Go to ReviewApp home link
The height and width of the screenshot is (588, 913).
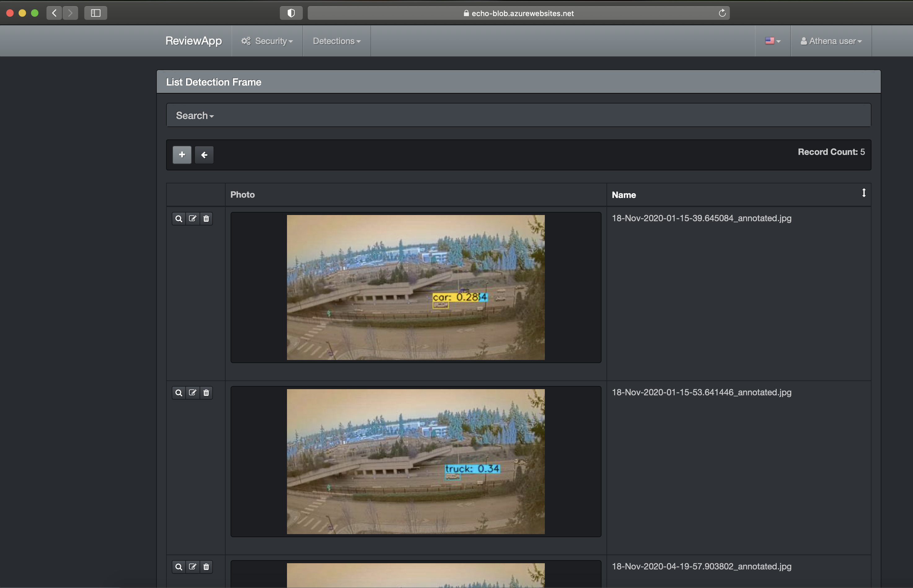click(x=193, y=41)
